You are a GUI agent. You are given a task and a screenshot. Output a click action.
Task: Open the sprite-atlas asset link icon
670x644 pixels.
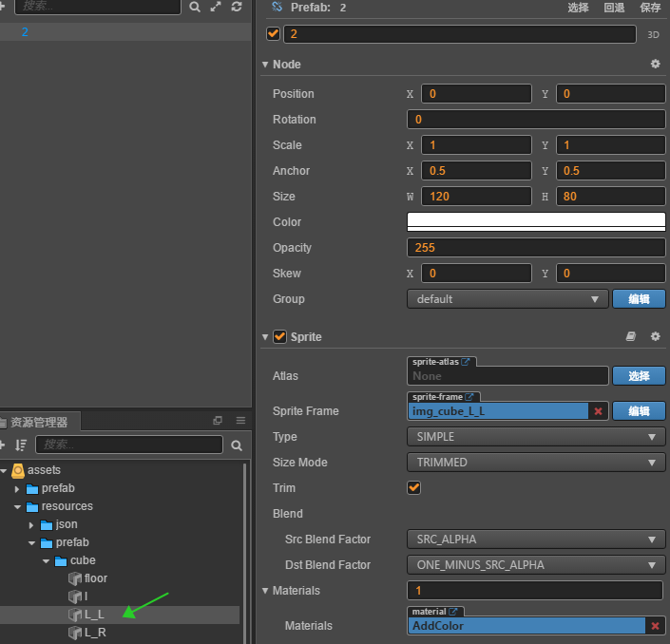[466, 362]
